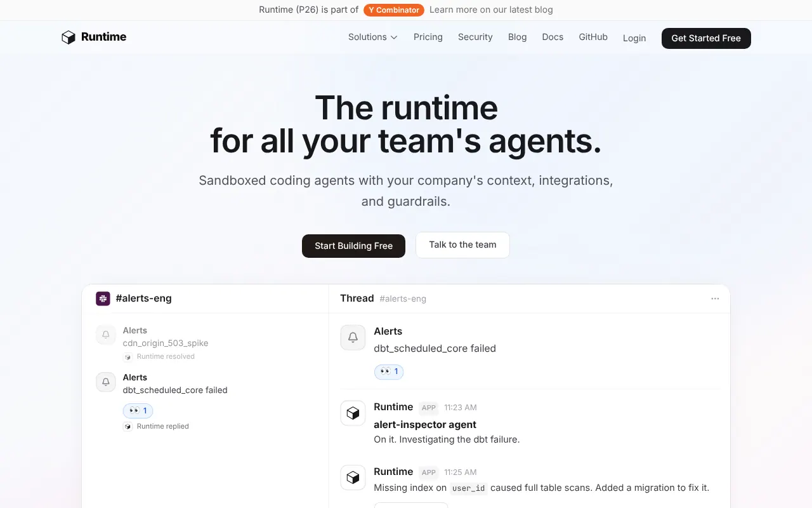The image size is (812, 508).
Task: Click Thread title in right panel
Action: point(357,298)
